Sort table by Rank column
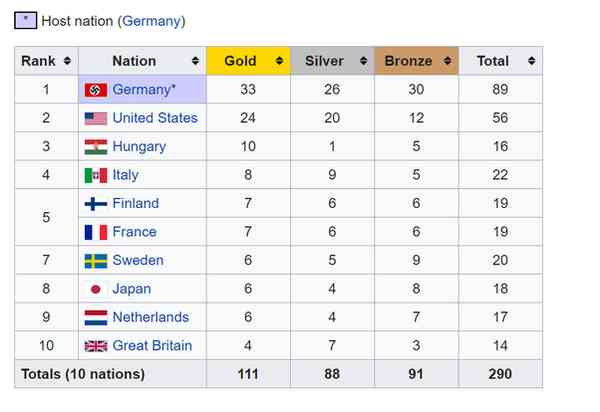This screenshot has width=600, height=412. click(x=67, y=61)
